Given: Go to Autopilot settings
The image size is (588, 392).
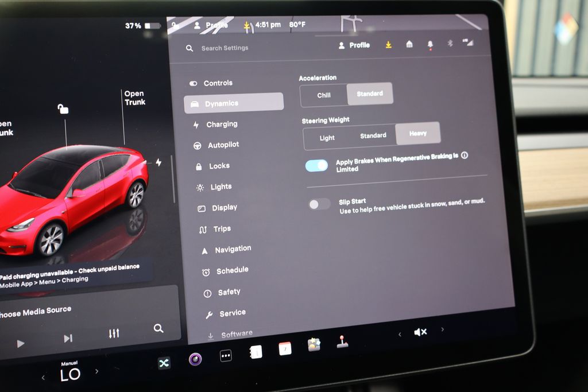Looking at the screenshot, I should [x=223, y=145].
